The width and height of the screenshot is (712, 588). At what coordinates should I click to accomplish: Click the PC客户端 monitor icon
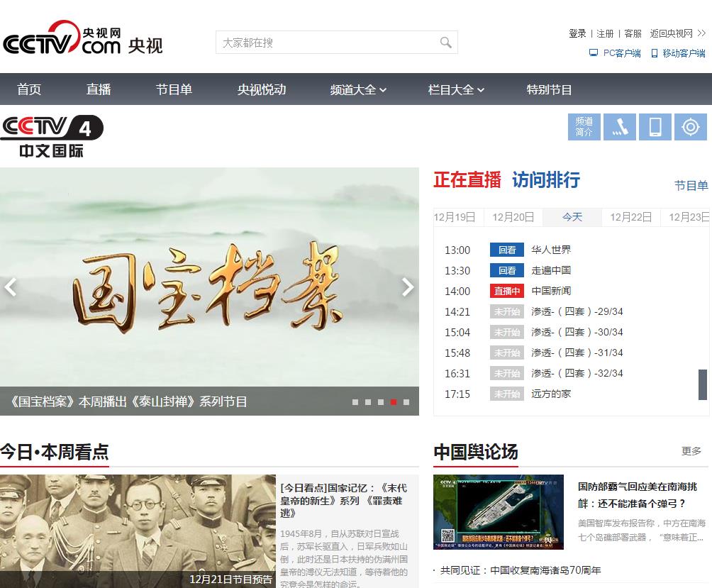point(594,53)
